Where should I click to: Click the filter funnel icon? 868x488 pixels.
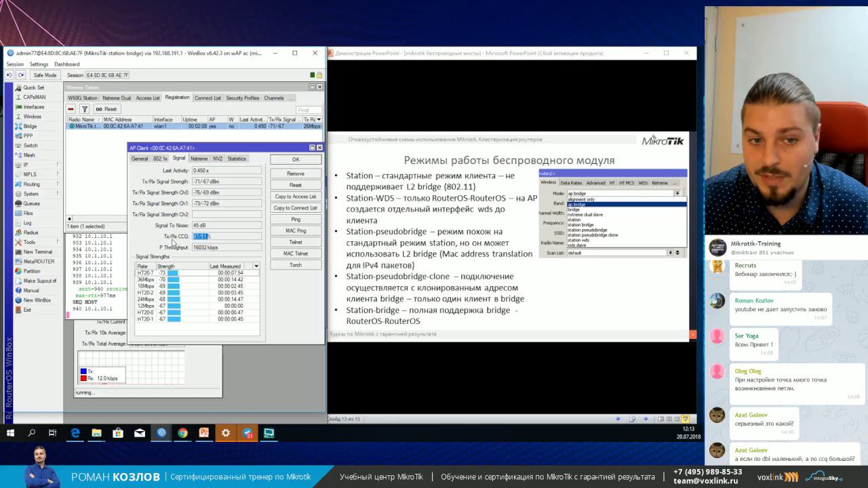[x=85, y=109]
